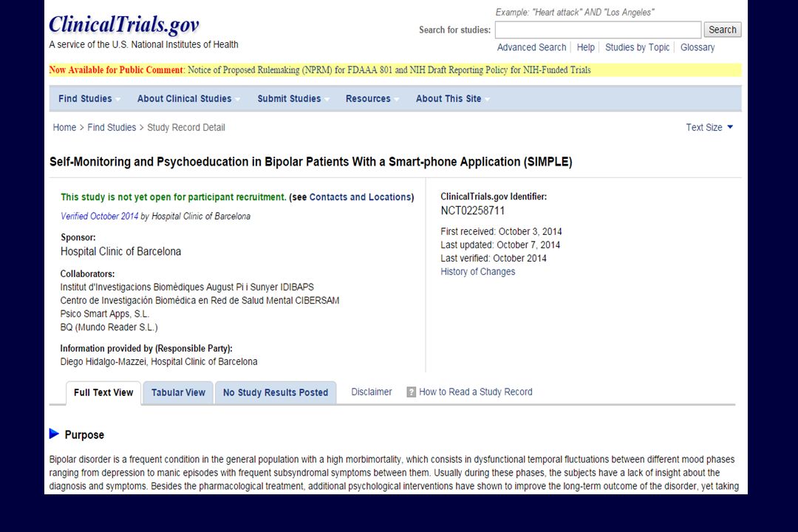The width and height of the screenshot is (798, 532).
Task: Open the Advanced Search link
Action: (x=531, y=47)
